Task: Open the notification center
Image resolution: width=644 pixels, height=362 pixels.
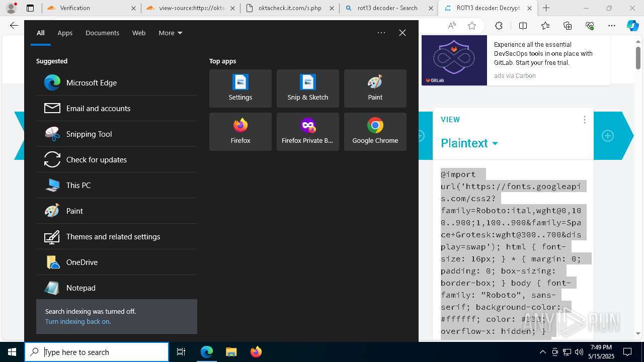Action: point(627,352)
